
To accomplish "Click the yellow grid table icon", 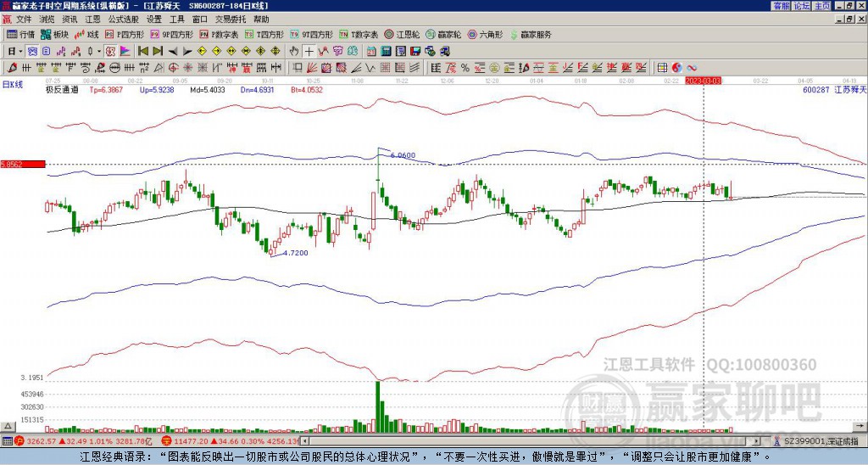I will [662, 68].
